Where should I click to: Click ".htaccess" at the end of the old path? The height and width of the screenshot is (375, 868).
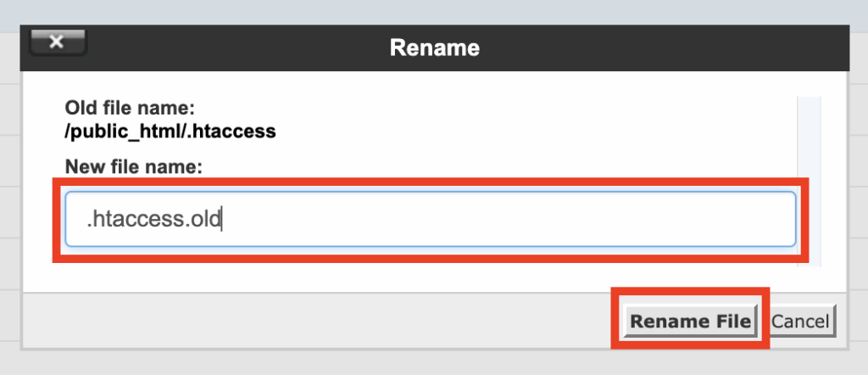231,132
